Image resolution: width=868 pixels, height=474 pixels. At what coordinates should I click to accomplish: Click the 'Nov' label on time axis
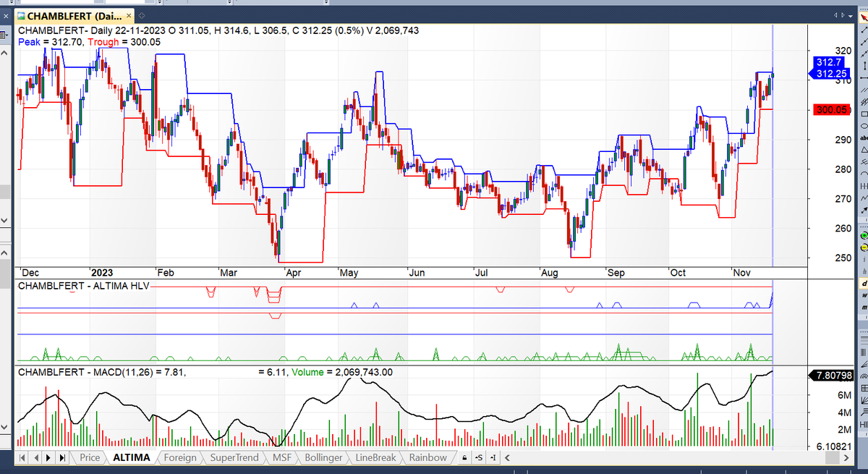click(x=742, y=273)
